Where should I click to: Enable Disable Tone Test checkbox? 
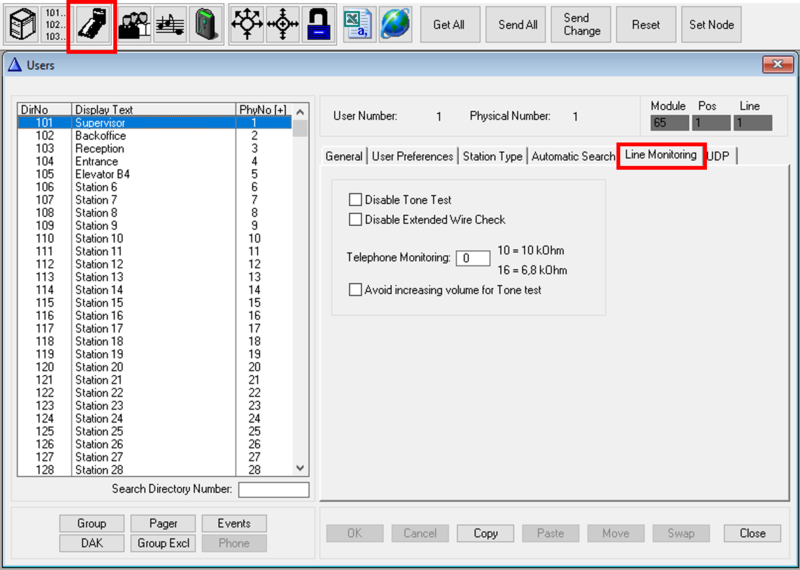point(355,200)
